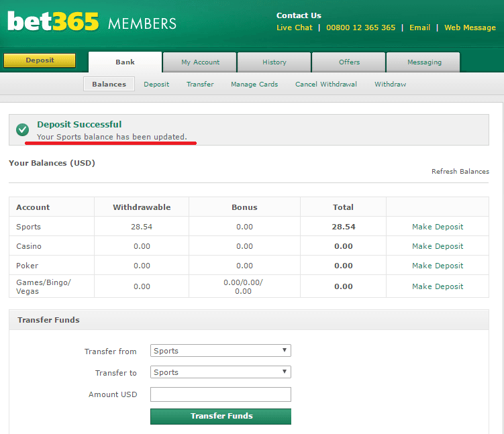Viewport: 504px width, 434px height.
Task: Click the Sports withdrawable 28.54 cell
Action: click(x=142, y=227)
